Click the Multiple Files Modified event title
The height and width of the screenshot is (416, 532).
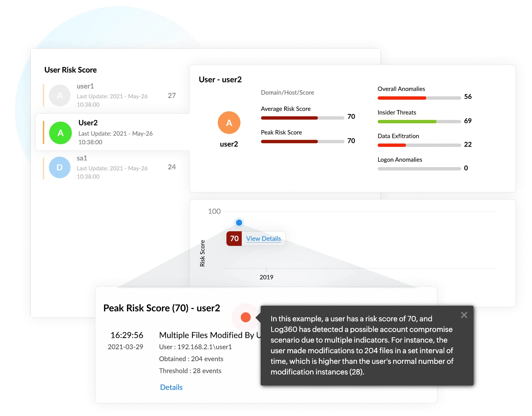point(210,335)
